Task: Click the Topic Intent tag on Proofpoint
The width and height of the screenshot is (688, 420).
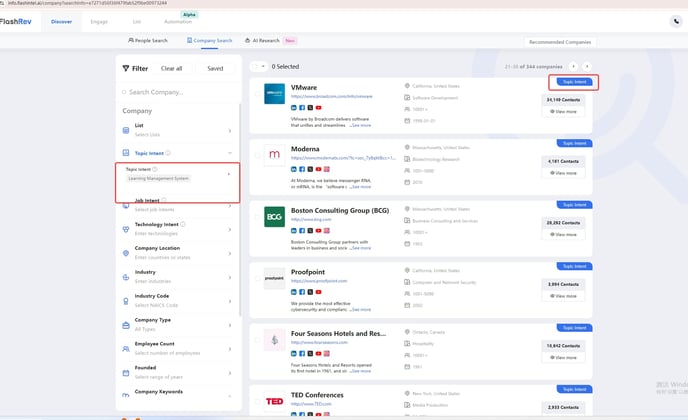Action: click(x=574, y=266)
